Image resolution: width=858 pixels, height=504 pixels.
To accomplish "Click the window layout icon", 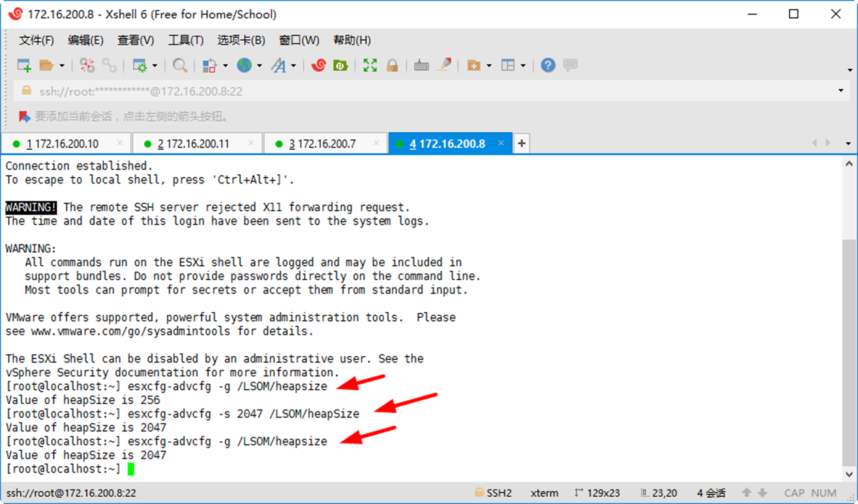I will [x=508, y=65].
